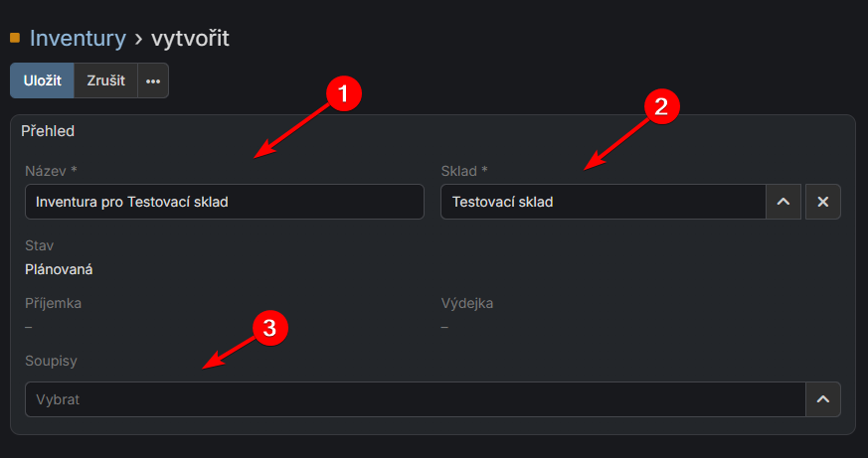
Task: Click the Výdejka field label
Action: click(x=467, y=303)
